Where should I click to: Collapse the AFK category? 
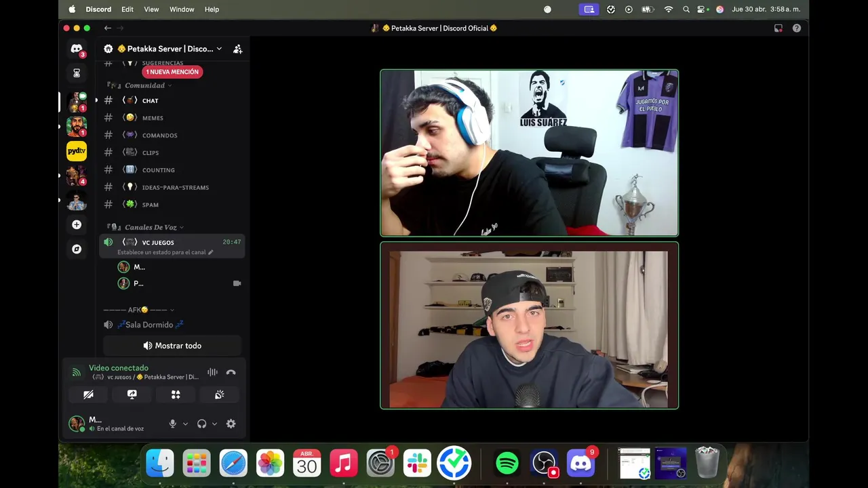[139, 310]
